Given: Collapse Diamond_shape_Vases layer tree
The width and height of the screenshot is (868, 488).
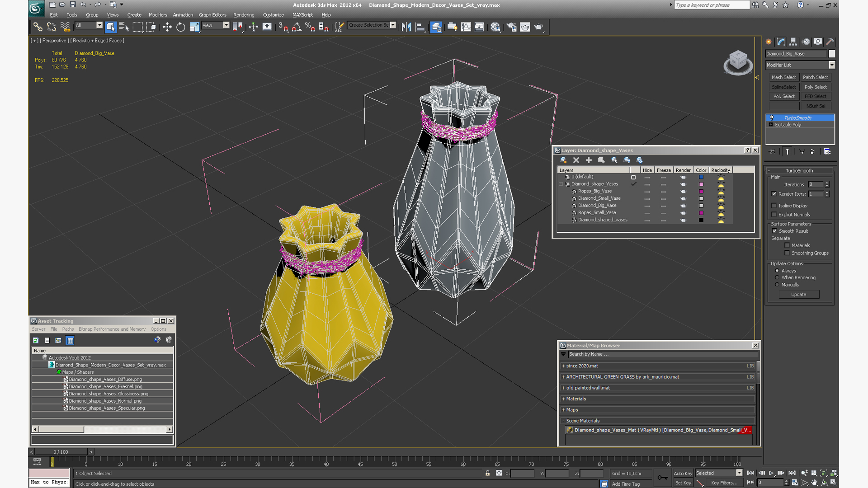Looking at the screenshot, I should point(561,184).
